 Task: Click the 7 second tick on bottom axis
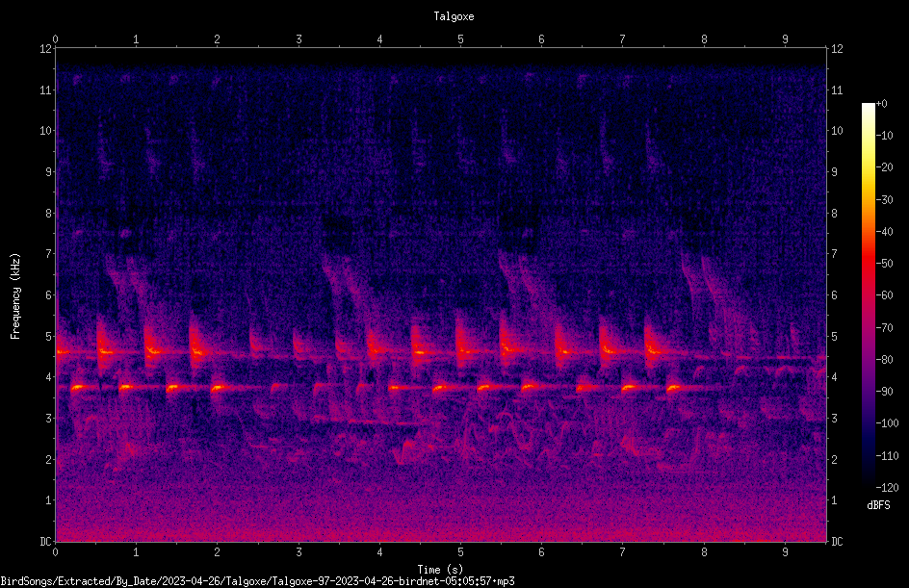coord(623,552)
